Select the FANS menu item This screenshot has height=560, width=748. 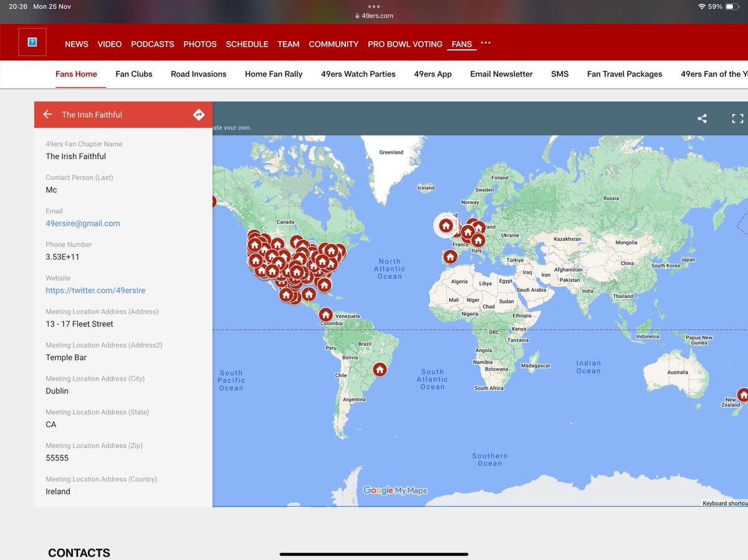[x=462, y=44]
